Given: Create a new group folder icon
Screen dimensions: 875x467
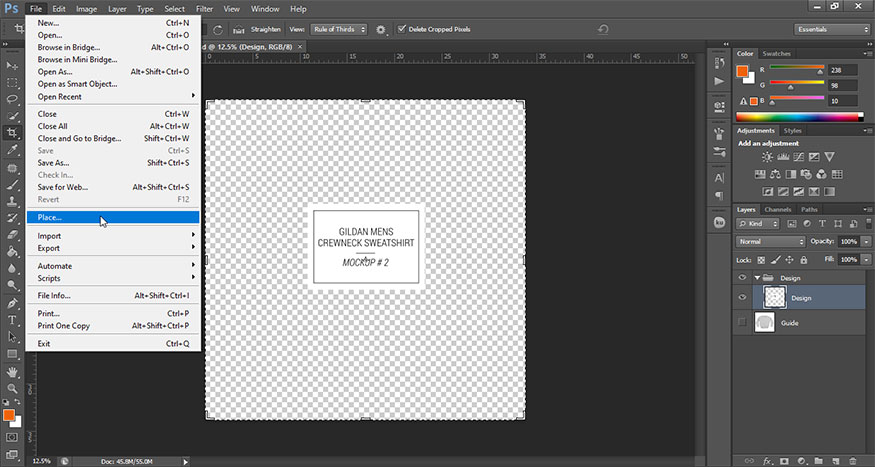Looking at the screenshot, I should tap(818, 461).
